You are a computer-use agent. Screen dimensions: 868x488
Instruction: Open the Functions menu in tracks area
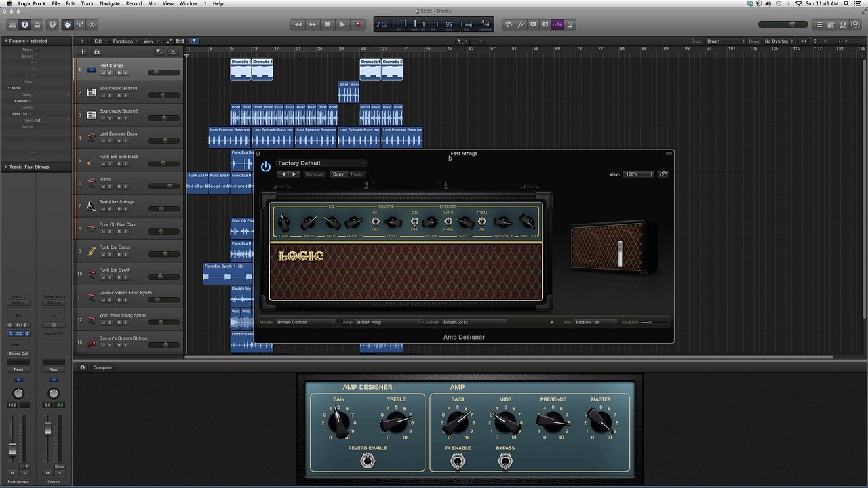pyautogui.click(x=125, y=41)
